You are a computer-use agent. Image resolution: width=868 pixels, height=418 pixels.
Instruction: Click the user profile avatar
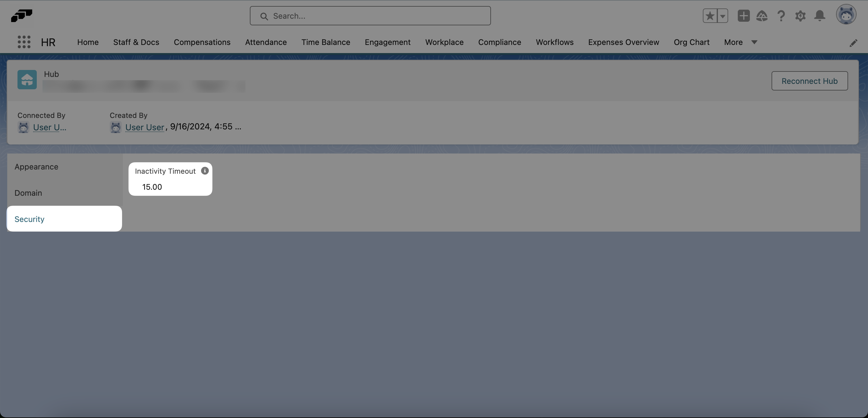846,15
